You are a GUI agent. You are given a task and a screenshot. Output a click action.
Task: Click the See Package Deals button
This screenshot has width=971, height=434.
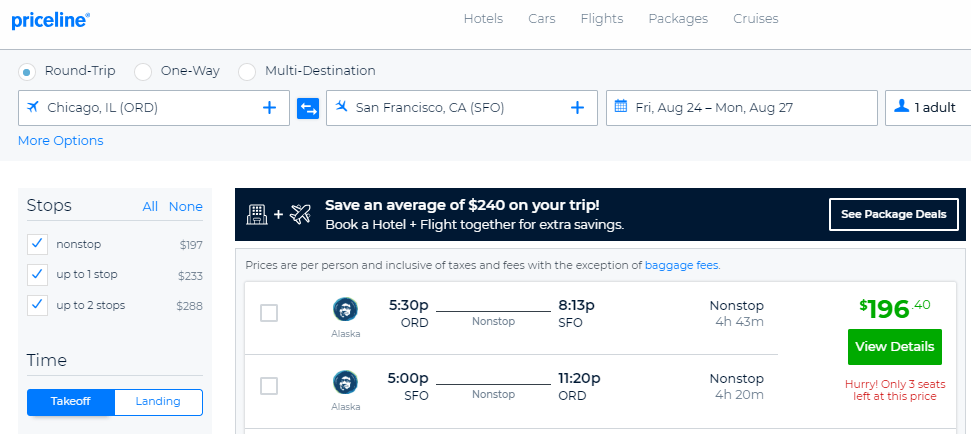coord(894,215)
